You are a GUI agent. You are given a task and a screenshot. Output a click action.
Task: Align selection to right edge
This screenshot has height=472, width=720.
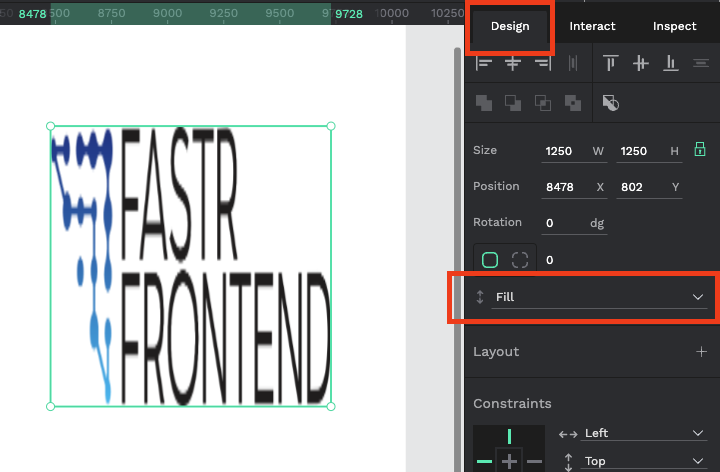[x=543, y=63]
